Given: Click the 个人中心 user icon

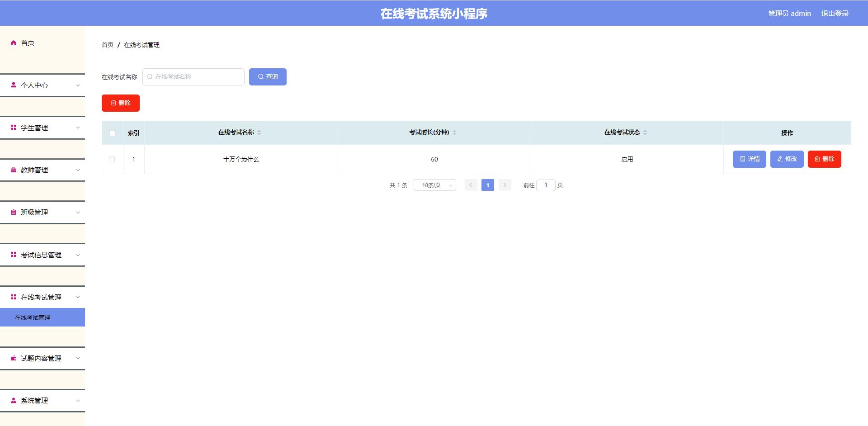Looking at the screenshot, I should tap(13, 85).
